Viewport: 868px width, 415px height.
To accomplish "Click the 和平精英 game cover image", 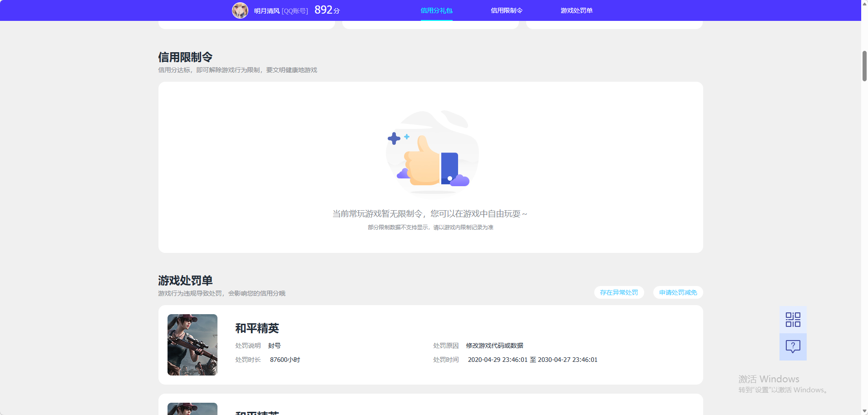I will pos(192,345).
